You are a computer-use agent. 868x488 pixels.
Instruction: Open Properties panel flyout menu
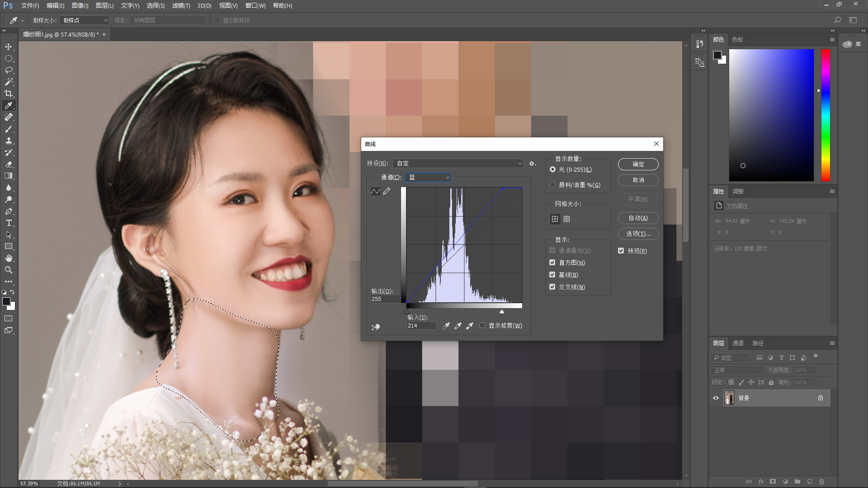(x=832, y=192)
